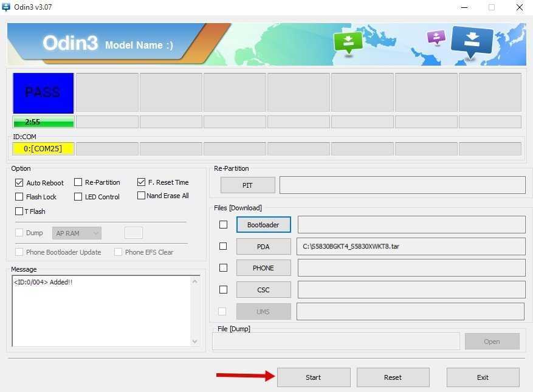The height and width of the screenshot is (392, 533).
Task: Check the box next to CSC
Action: (x=223, y=290)
